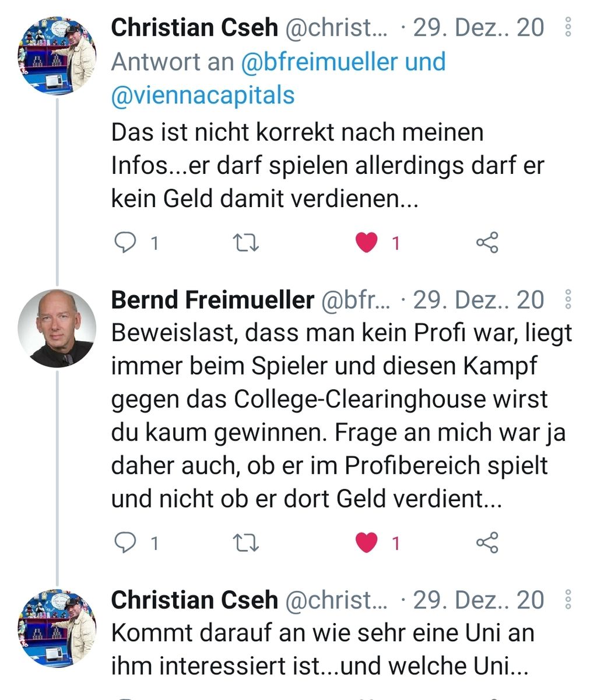The width and height of the screenshot is (597, 700).
Task: Open options menu for first Christian Cseh tweet
Action: 568,28
